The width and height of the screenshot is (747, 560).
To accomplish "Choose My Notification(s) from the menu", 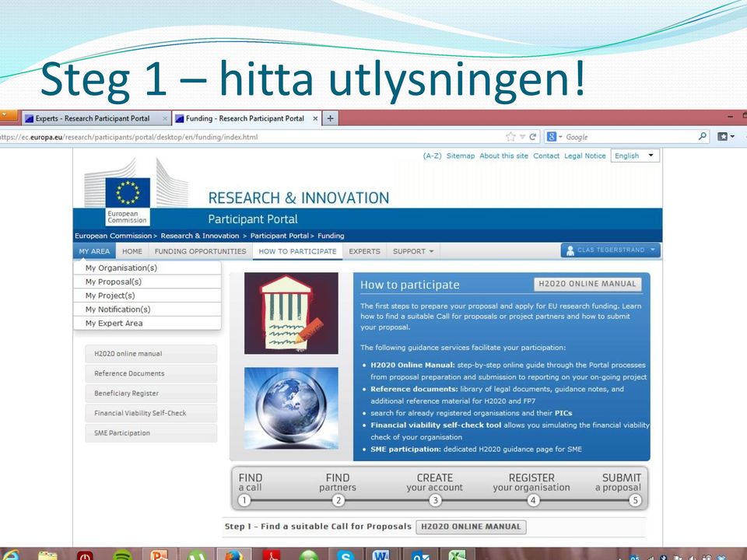I will [x=147, y=309].
